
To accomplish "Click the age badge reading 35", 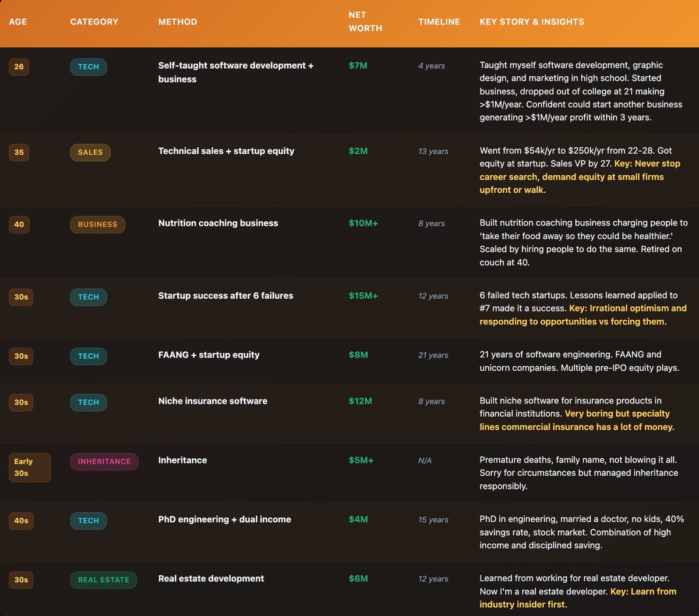I will (19, 152).
